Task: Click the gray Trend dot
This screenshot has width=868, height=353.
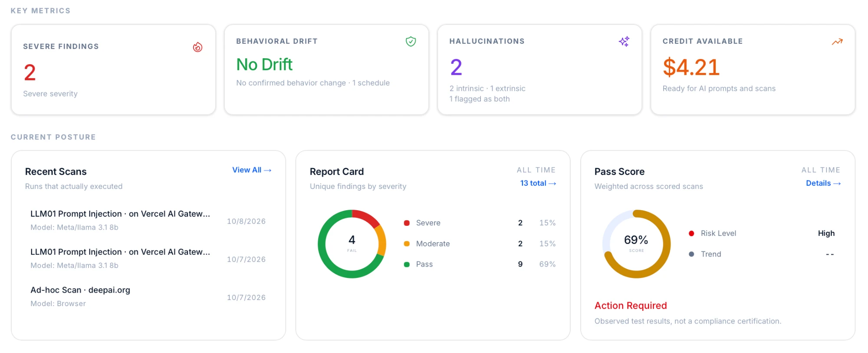Action: click(x=691, y=254)
